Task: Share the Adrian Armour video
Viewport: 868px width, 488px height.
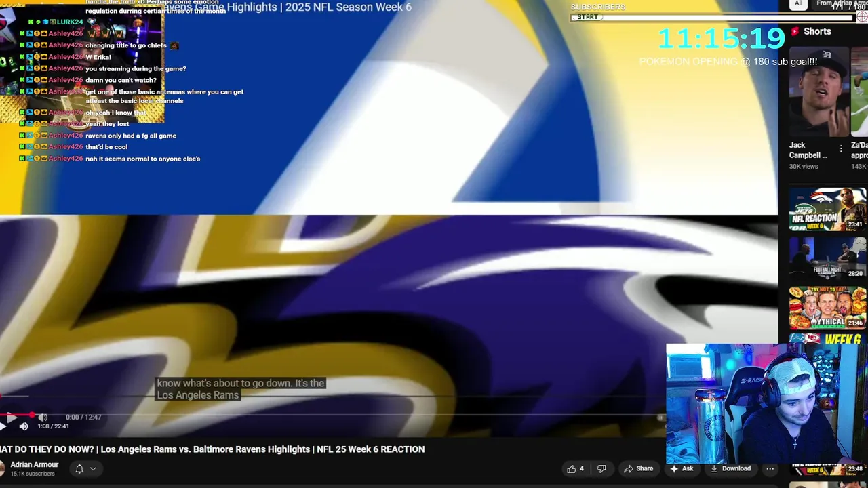Action: tap(639, 468)
